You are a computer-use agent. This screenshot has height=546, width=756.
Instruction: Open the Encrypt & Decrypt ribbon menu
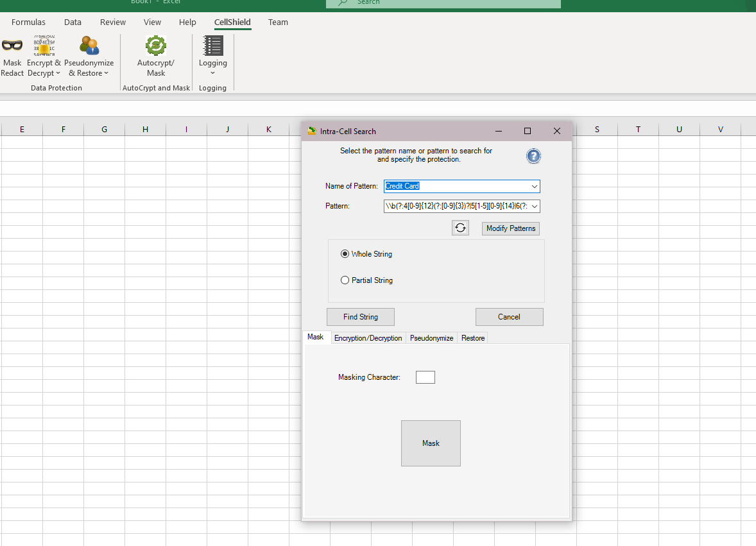(x=44, y=56)
